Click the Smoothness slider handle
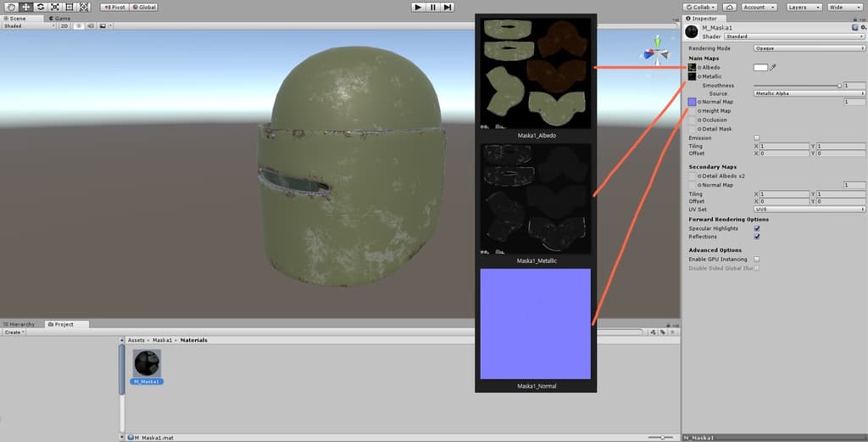The width and height of the screenshot is (868, 442). (839, 86)
